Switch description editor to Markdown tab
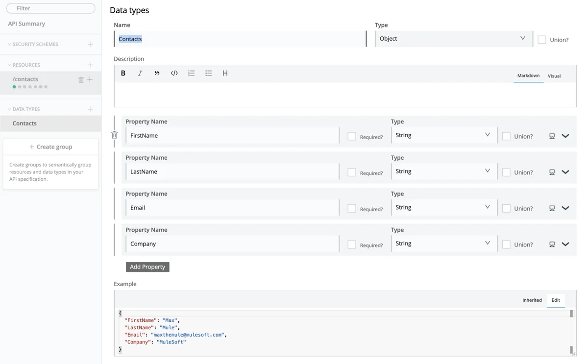588x364 pixels. 528,75
